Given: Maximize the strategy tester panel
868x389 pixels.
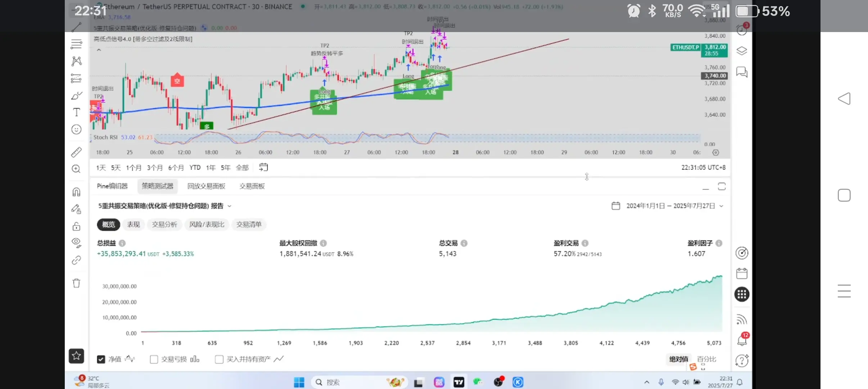Looking at the screenshot, I should [722, 186].
